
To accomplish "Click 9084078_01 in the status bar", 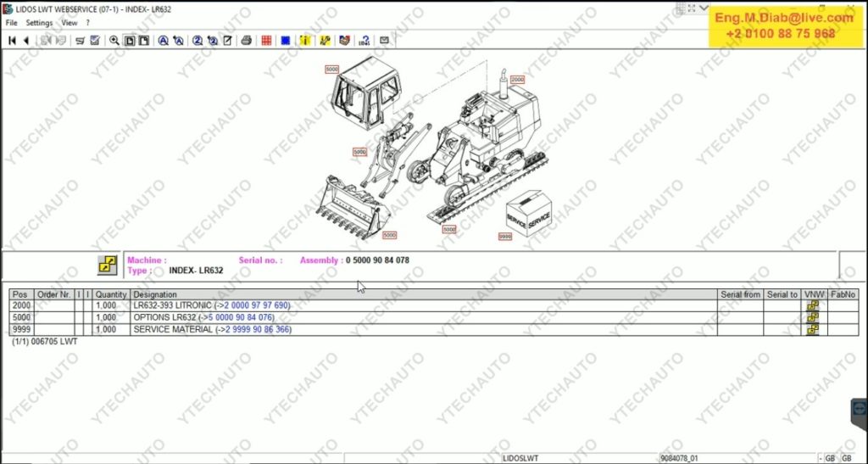I will pyautogui.click(x=679, y=458).
